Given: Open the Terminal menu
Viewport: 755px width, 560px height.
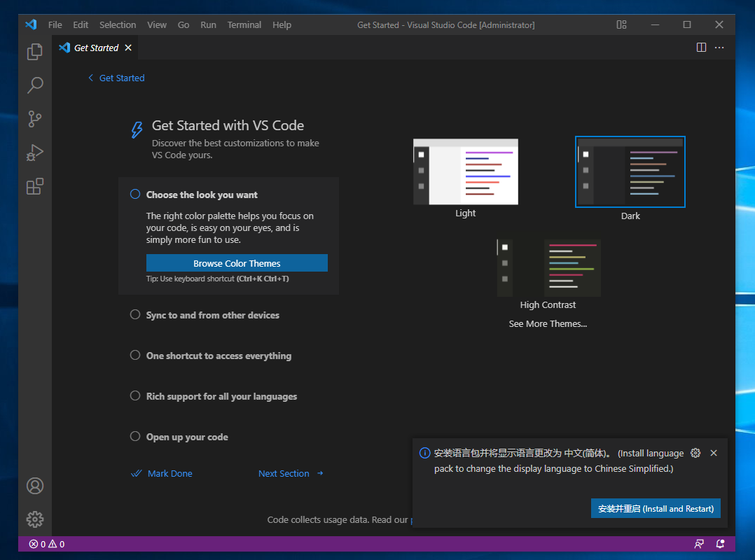Looking at the screenshot, I should pos(244,24).
